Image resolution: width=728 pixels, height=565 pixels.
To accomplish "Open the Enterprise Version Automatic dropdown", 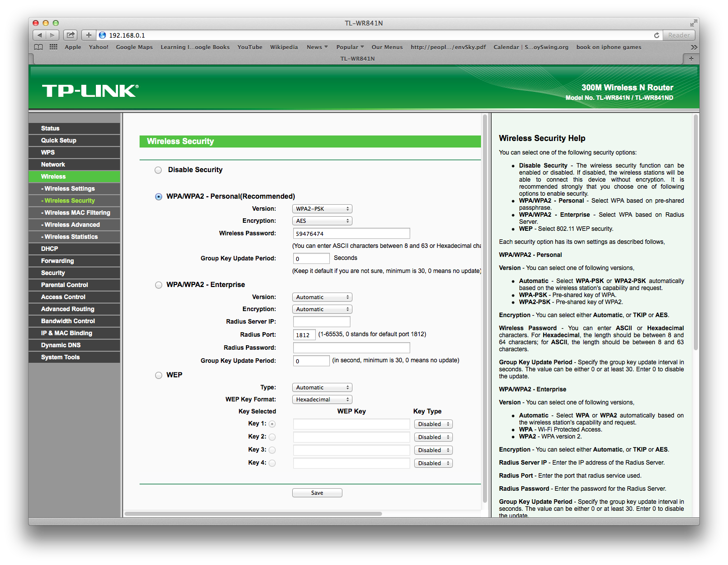I will click(322, 297).
